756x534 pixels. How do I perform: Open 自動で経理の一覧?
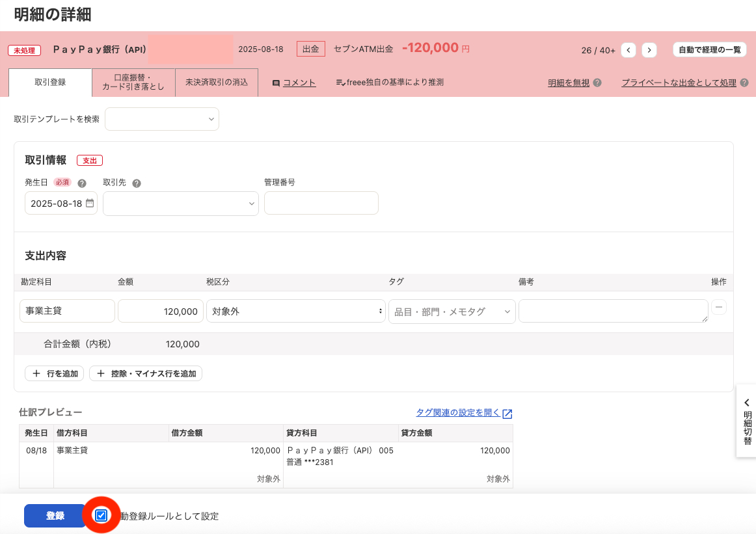(709, 49)
